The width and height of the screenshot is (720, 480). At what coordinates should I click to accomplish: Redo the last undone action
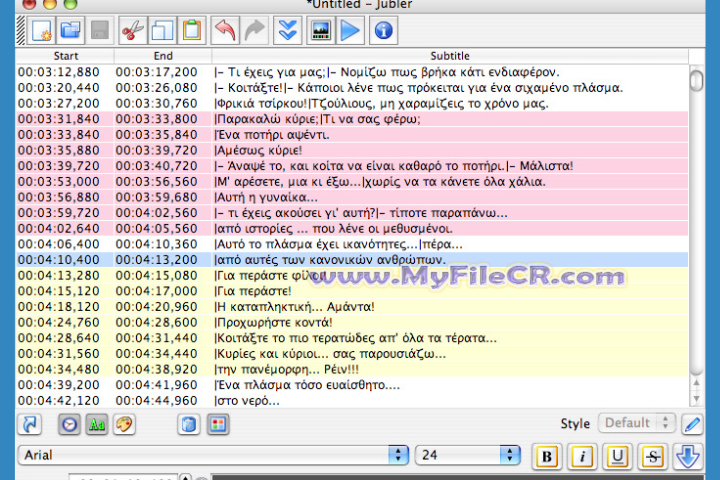254,30
